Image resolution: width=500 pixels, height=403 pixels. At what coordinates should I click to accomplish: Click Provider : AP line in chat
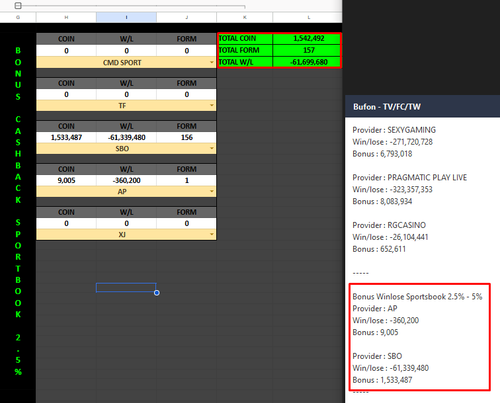click(375, 309)
